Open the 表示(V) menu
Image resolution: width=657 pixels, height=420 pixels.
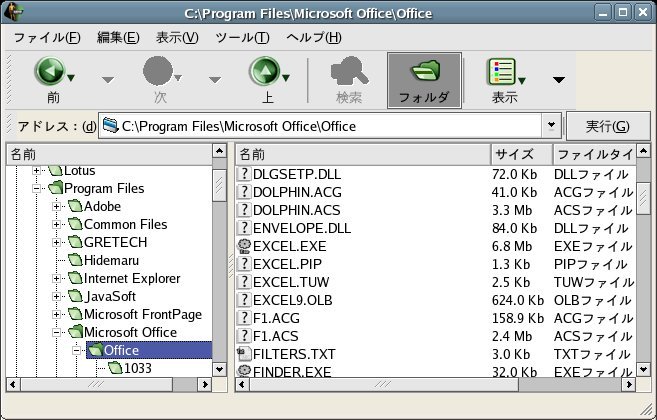(177, 38)
